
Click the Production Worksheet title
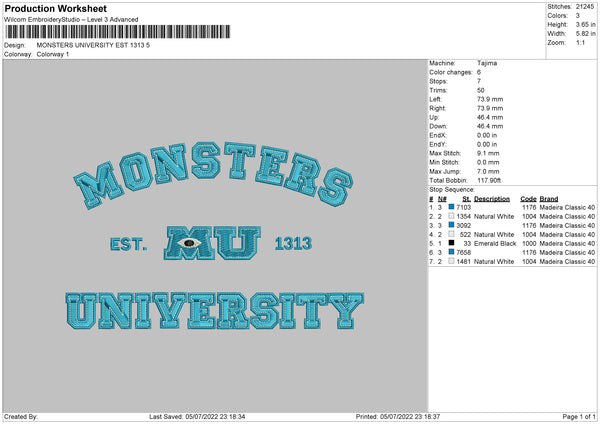click(x=55, y=8)
